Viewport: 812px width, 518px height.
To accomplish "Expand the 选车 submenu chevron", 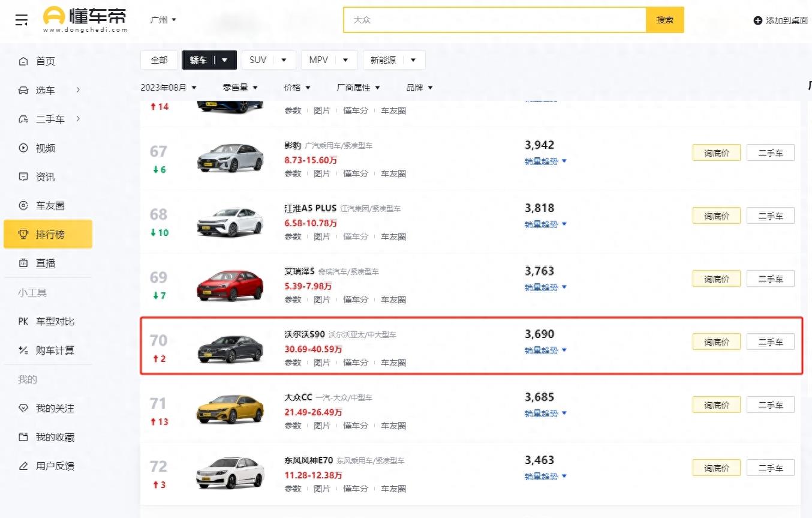I will [x=78, y=90].
